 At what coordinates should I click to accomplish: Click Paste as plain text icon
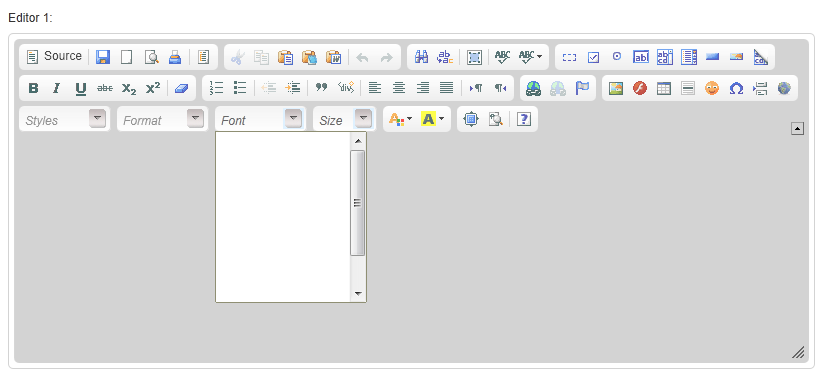(x=309, y=57)
